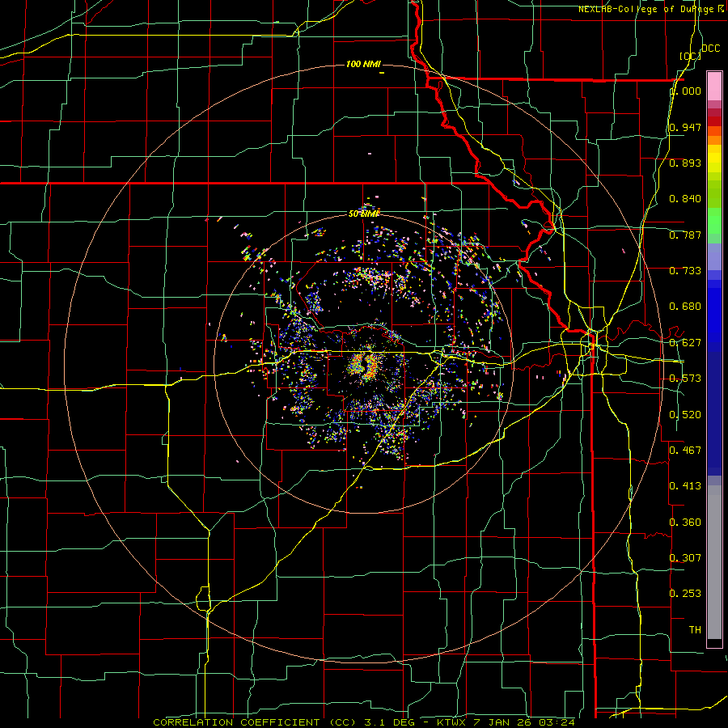Image resolution: width=728 pixels, height=728 pixels.
Task: Click the 0.733 scale value
Action: pyautogui.click(x=685, y=271)
